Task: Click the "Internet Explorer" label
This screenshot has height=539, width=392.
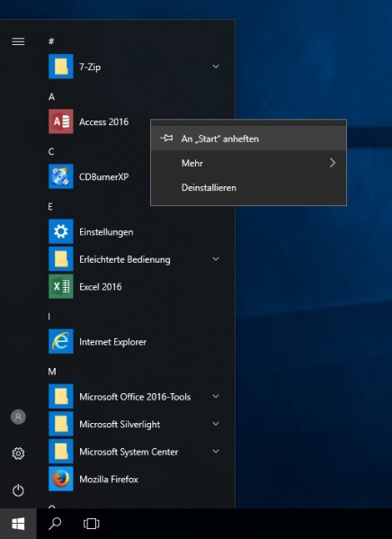Action: click(112, 342)
